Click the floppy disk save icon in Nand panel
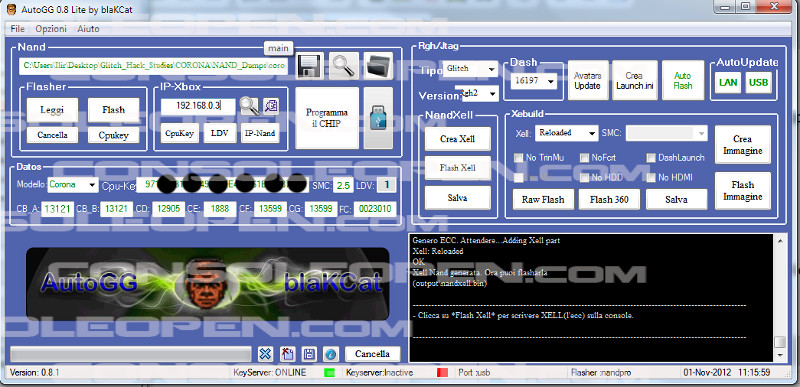The height and width of the screenshot is (387, 800). pos(309,66)
